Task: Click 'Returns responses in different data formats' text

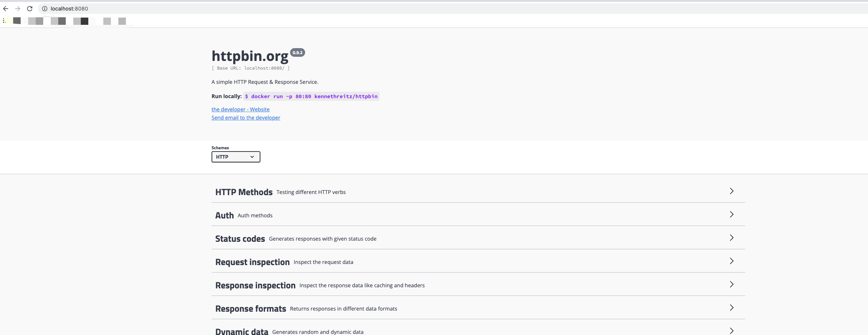Action: pos(343,309)
